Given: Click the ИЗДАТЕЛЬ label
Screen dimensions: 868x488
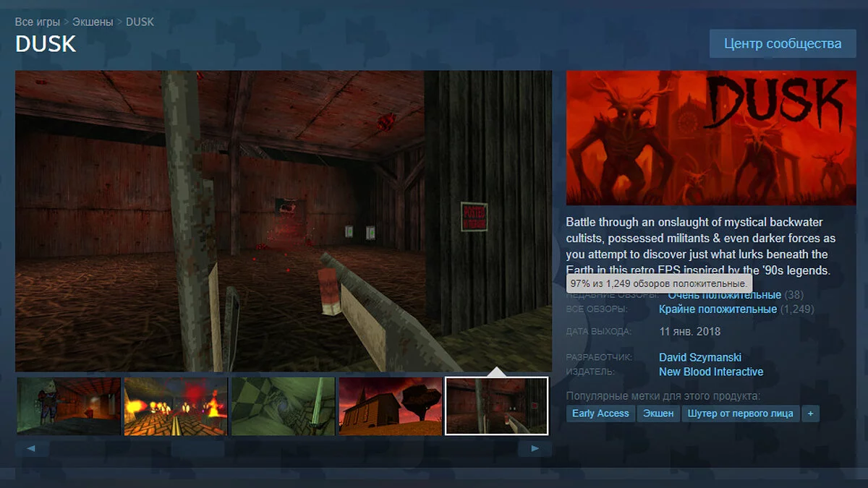Looking at the screenshot, I should pyautogui.click(x=591, y=372).
